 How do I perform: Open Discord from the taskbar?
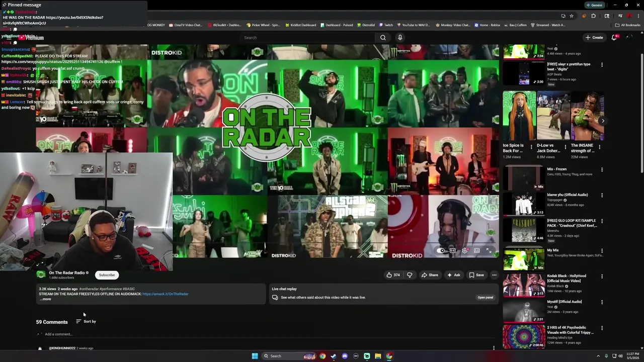pos(345,356)
